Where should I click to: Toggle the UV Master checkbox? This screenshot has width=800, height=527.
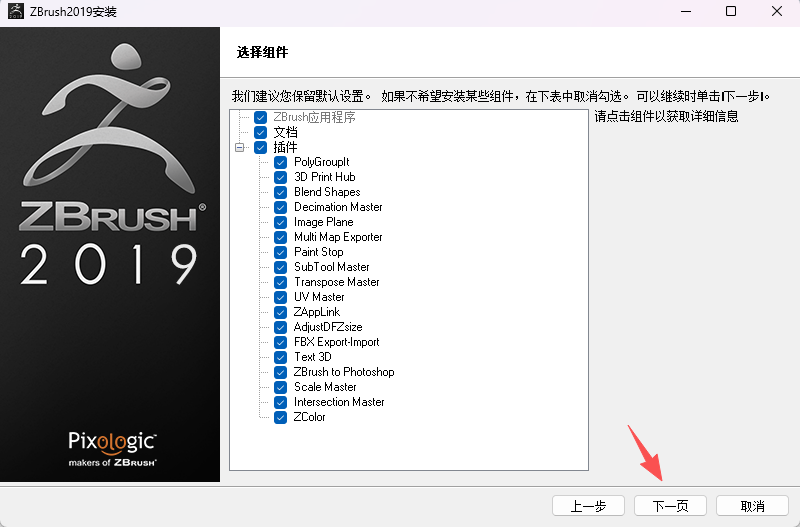coord(281,297)
